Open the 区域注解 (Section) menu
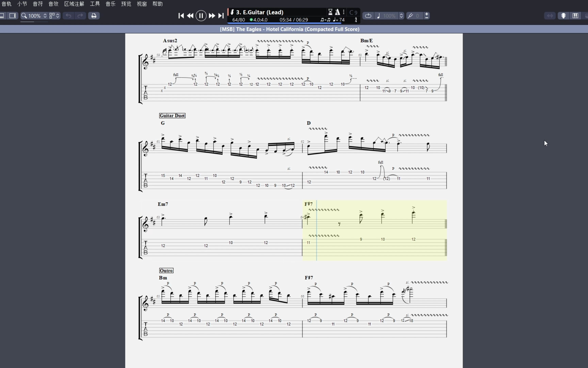Image resolution: width=588 pixels, height=368 pixels. (x=74, y=4)
